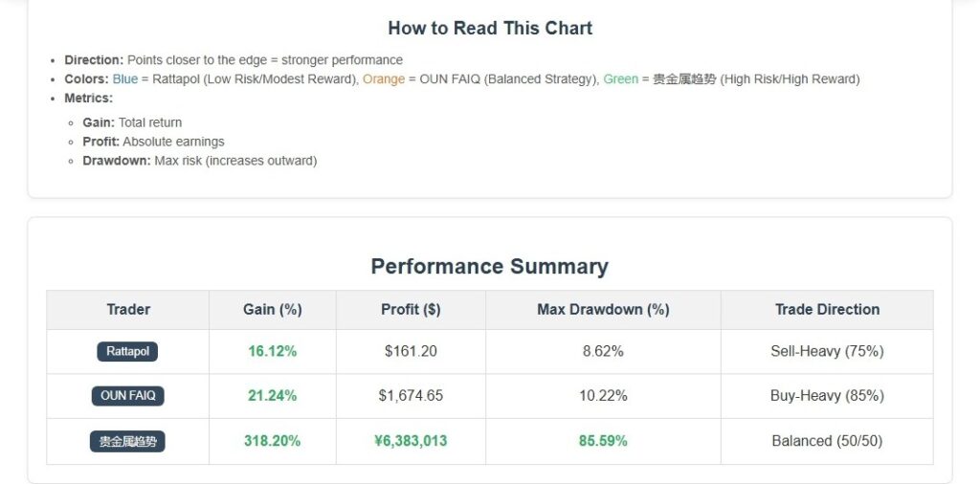
Task: Select the Sell-Heavy (75%) cell
Action: (827, 351)
